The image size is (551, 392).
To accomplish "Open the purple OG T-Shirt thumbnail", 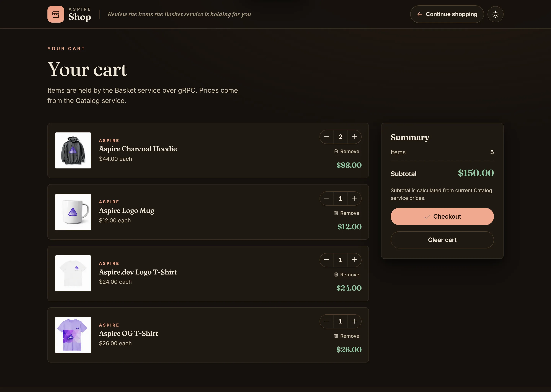I will (73, 335).
